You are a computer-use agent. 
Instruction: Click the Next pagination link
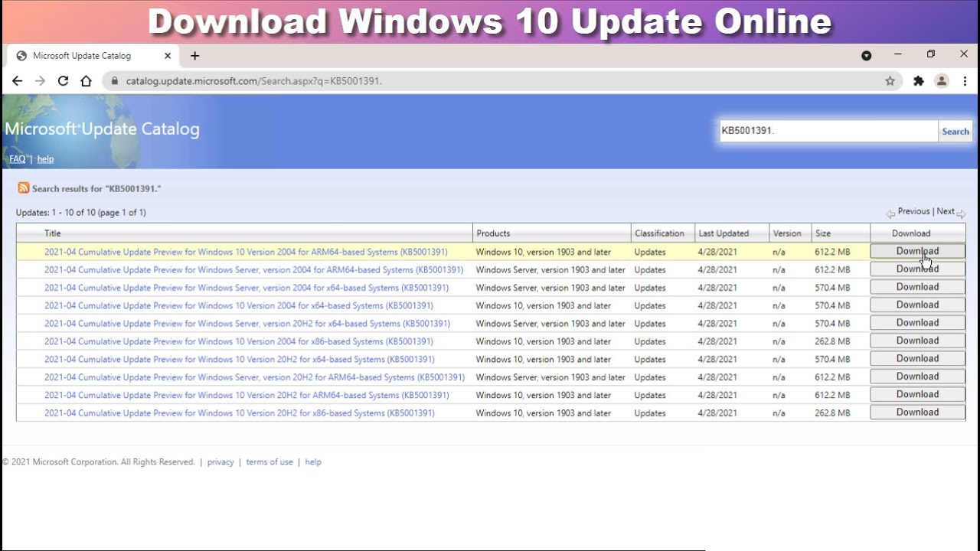(x=946, y=211)
